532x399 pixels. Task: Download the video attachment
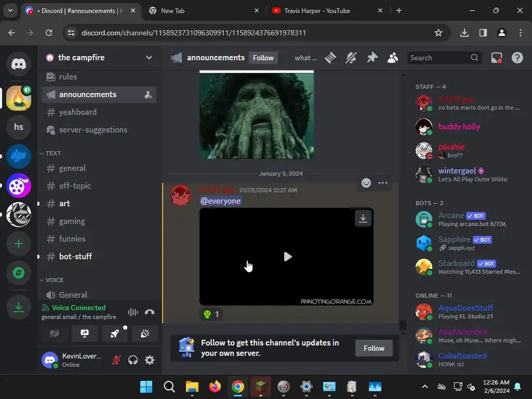(x=363, y=218)
